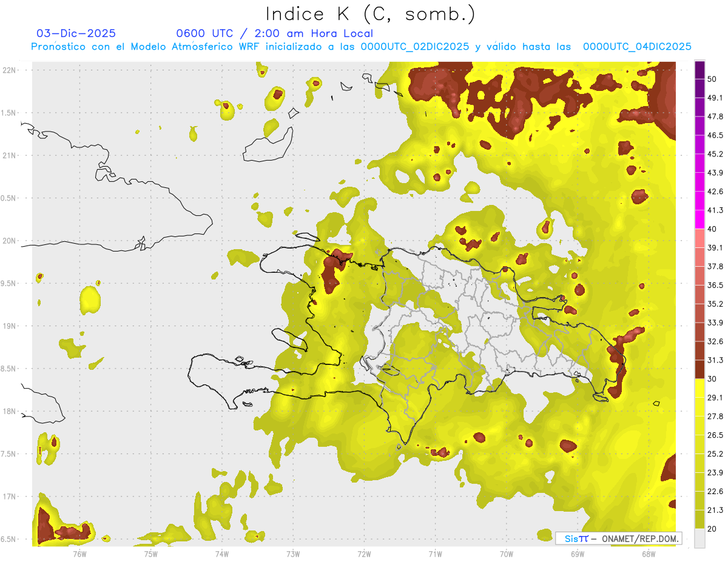Click the legend value '32.6'
This screenshot has height=562, width=728.
(x=715, y=341)
